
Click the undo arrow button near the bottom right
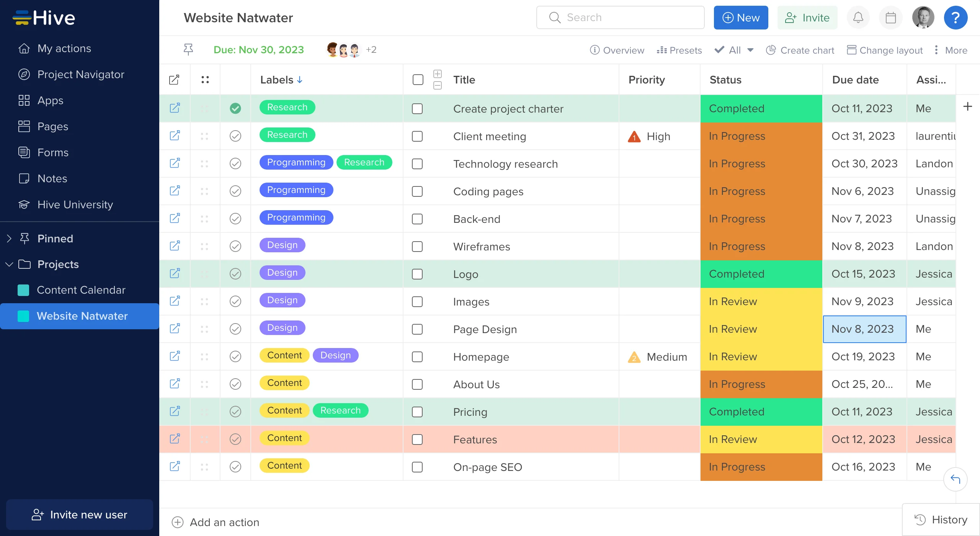click(x=955, y=479)
